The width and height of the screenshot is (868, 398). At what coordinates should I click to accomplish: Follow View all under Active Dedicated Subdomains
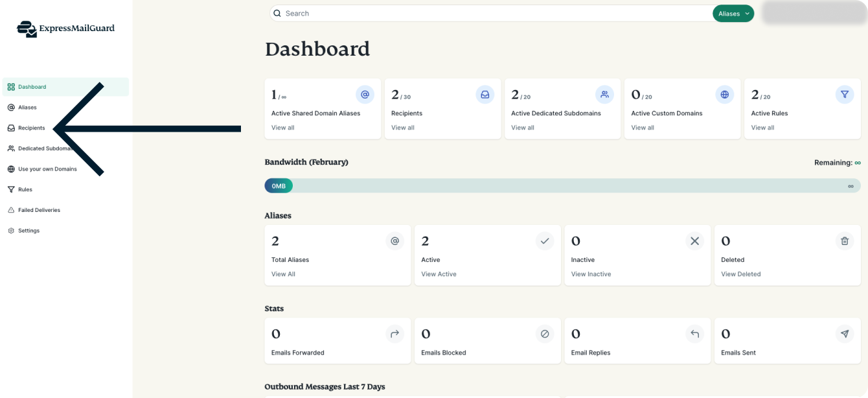(x=523, y=128)
